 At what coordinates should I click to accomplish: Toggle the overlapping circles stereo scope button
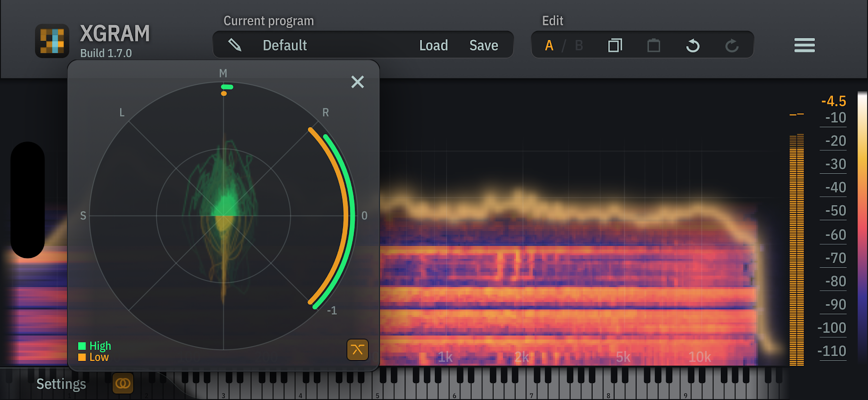tap(123, 383)
